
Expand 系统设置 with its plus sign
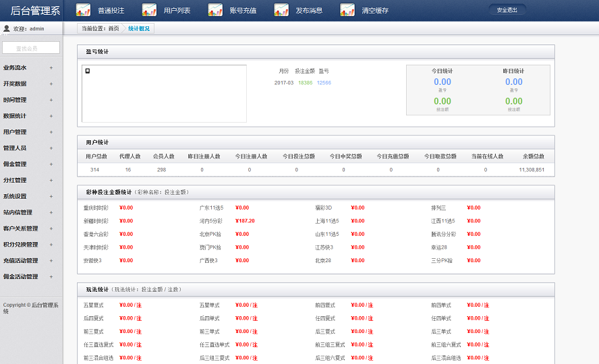[51, 196]
